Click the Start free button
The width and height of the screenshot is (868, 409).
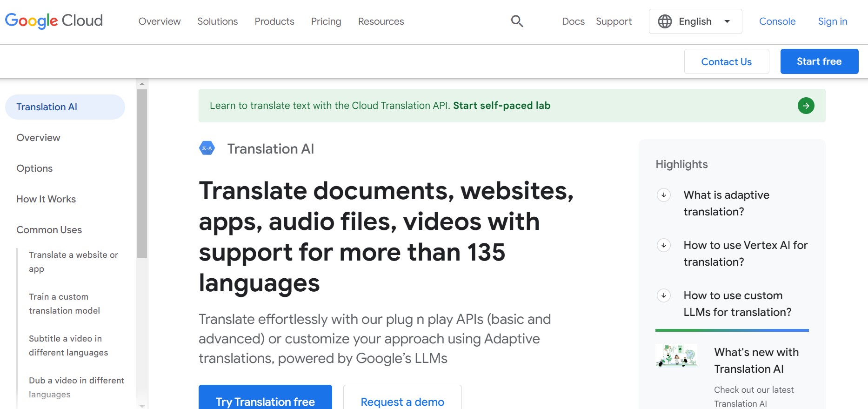819,61
